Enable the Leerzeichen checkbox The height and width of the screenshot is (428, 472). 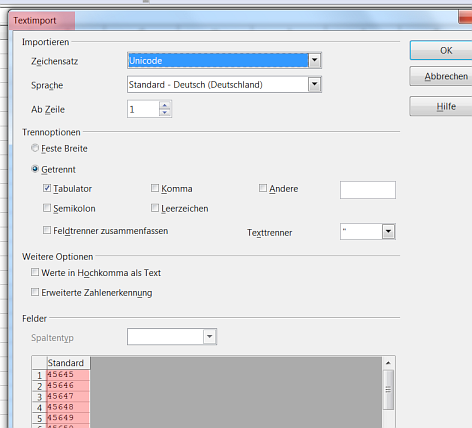pos(155,208)
